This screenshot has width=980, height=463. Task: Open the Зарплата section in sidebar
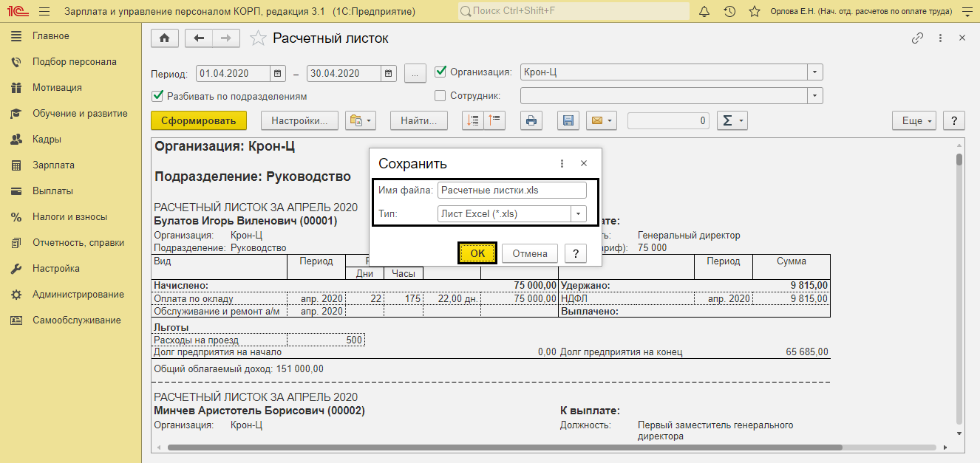[x=53, y=165]
